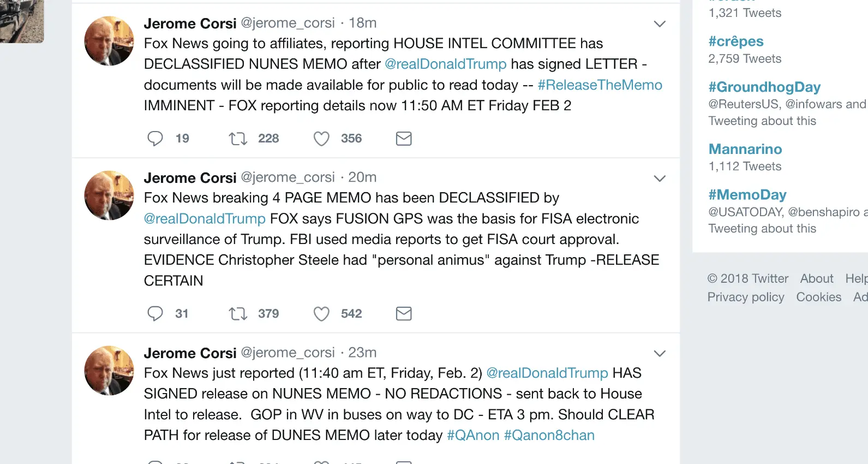Retweet the tweet with 379 retweets

click(238, 314)
